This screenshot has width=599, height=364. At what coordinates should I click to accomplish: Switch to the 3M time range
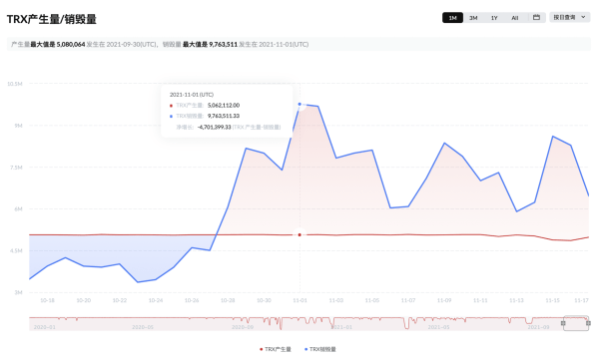click(473, 18)
